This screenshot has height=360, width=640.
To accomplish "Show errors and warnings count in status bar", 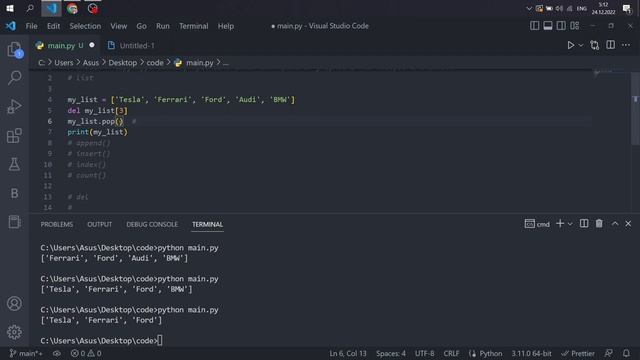I will 86,353.
